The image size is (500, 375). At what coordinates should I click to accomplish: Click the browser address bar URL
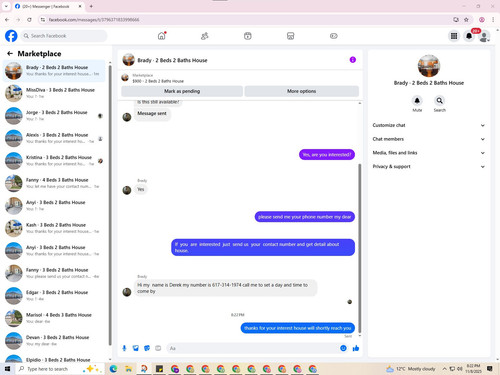click(x=94, y=20)
